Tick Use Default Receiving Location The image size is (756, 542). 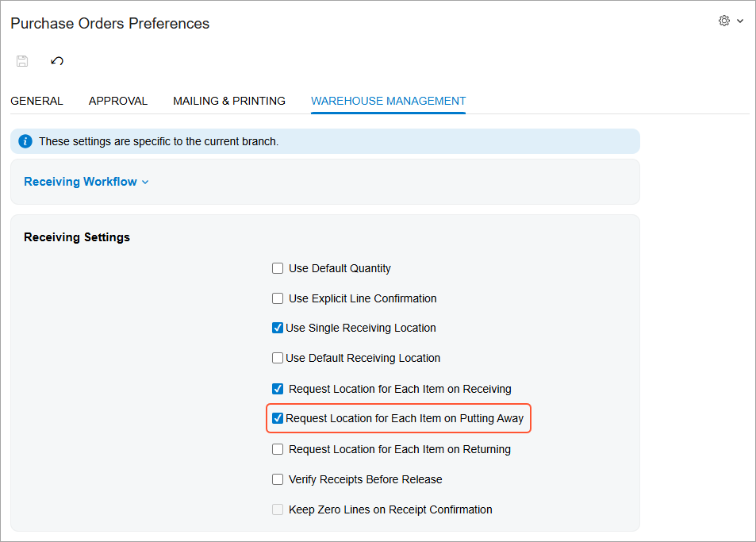pyautogui.click(x=278, y=358)
